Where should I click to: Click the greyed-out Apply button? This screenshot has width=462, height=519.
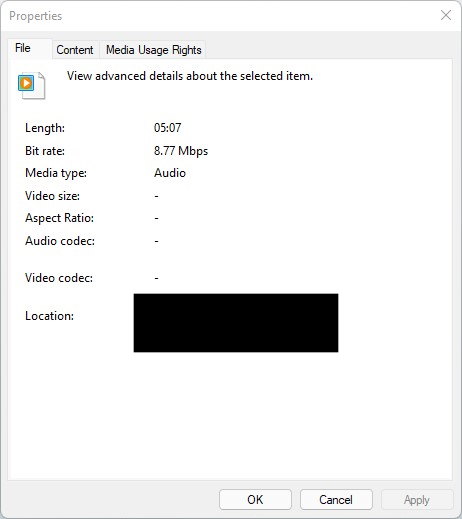pyautogui.click(x=417, y=499)
